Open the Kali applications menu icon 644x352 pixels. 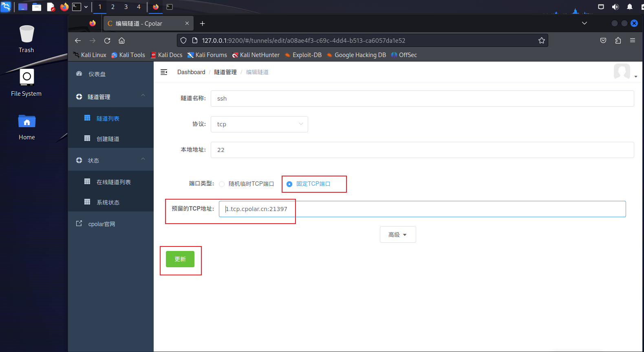pos(6,7)
